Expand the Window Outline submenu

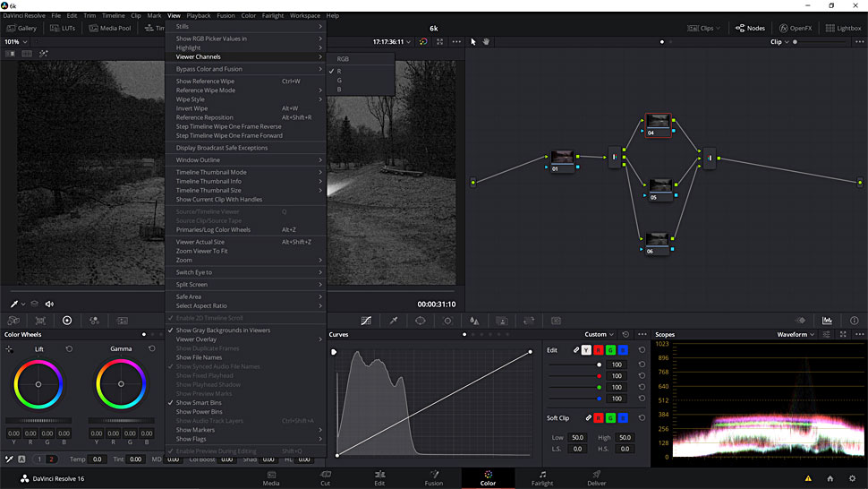click(x=246, y=159)
